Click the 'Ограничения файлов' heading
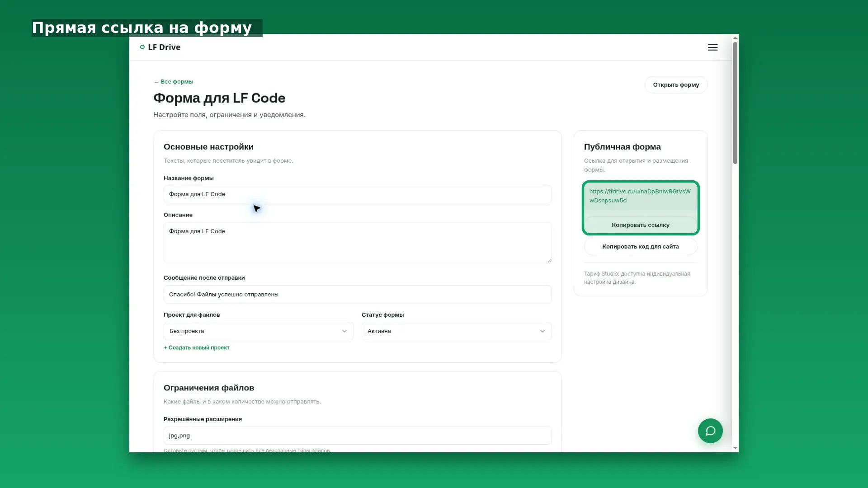 click(x=208, y=388)
